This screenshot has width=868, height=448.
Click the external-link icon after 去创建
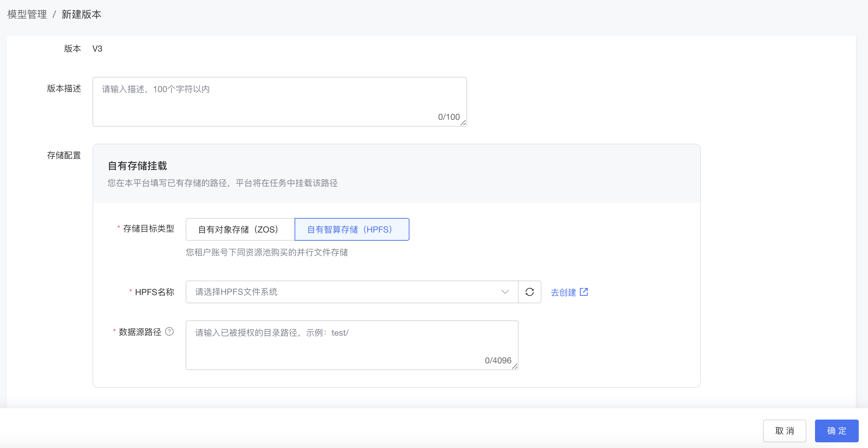click(x=584, y=292)
